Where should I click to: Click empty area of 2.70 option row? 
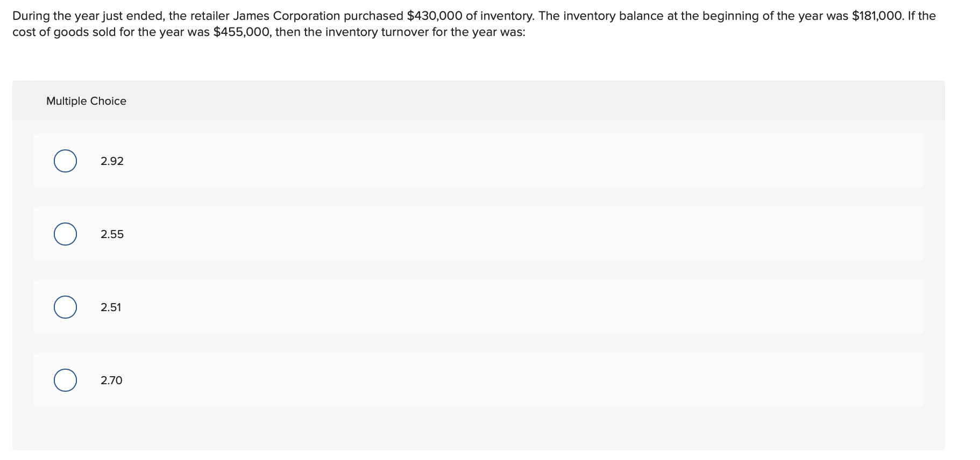click(484, 380)
